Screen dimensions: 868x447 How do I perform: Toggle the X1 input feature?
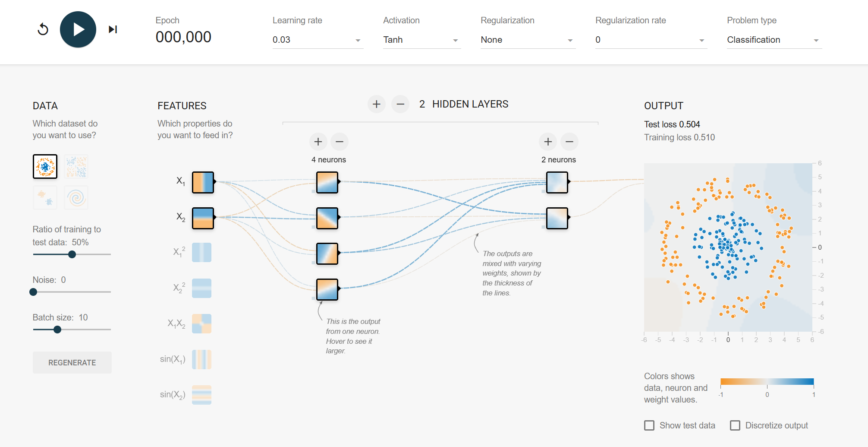(203, 182)
